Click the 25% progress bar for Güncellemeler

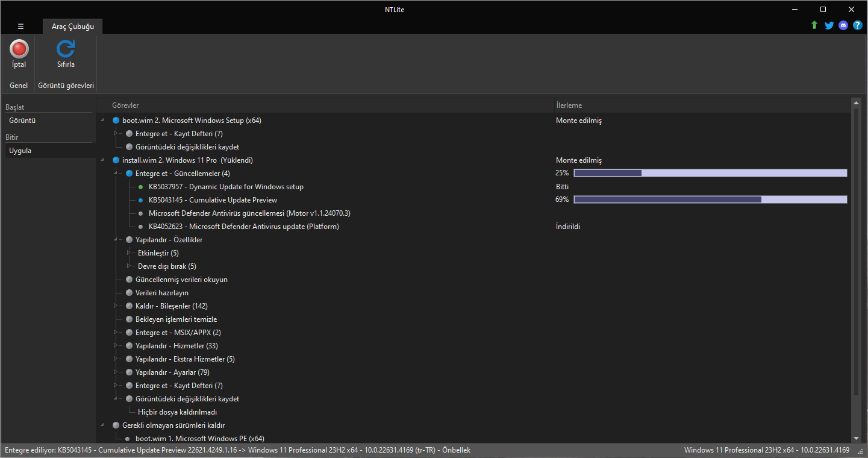(x=710, y=174)
